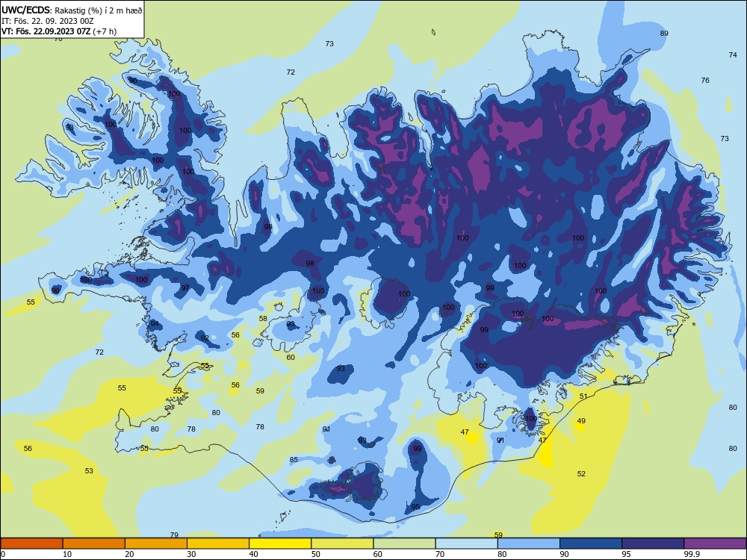The image size is (747, 560).
Task: Choose the 70–80 light blue legend swatch
Action: [466, 544]
